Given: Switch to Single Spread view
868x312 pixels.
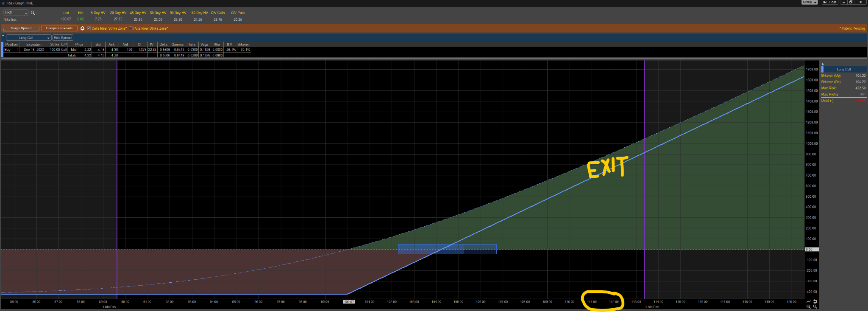Looking at the screenshot, I should (21, 28).
